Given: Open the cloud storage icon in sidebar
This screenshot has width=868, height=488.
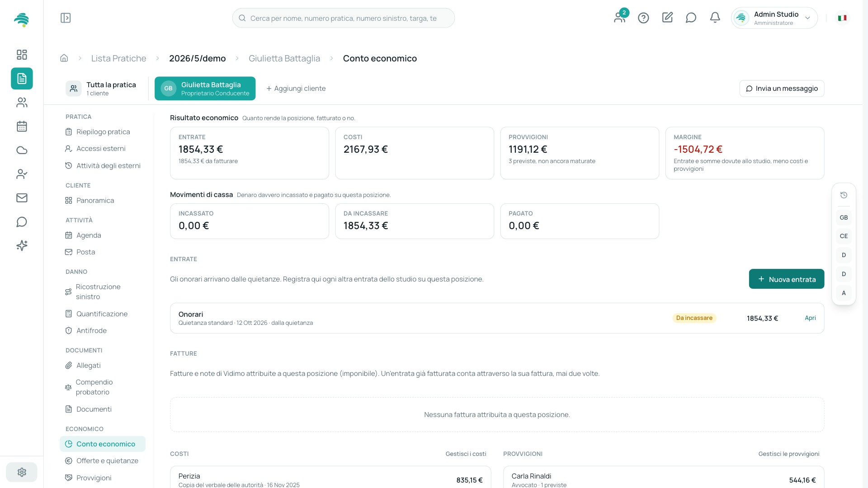Looking at the screenshot, I should [22, 150].
